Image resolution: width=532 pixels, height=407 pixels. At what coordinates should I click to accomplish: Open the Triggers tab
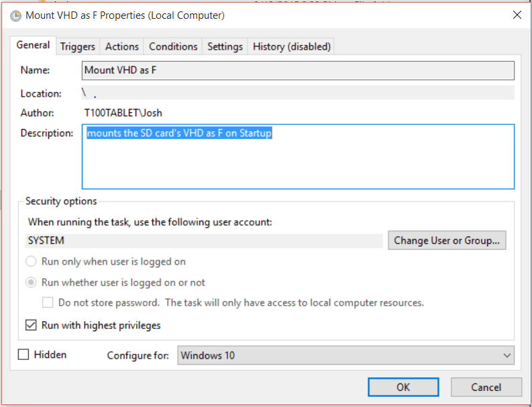(78, 46)
